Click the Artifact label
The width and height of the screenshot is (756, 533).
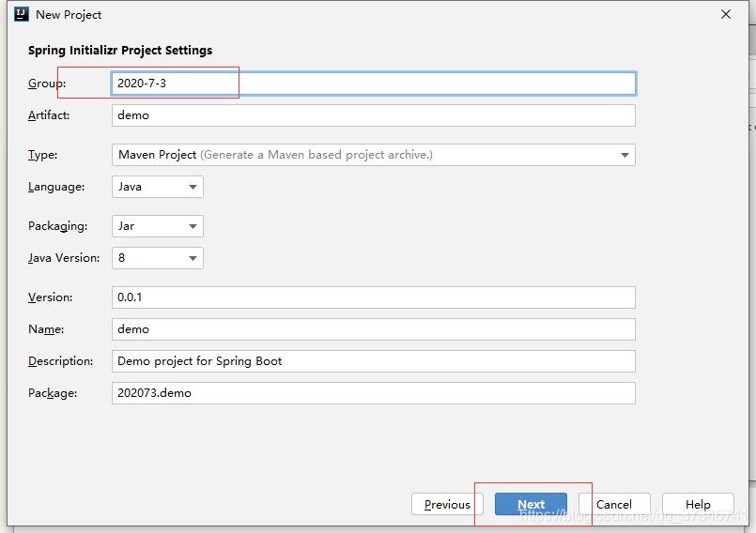pyautogui.click(x=49, y=115)
